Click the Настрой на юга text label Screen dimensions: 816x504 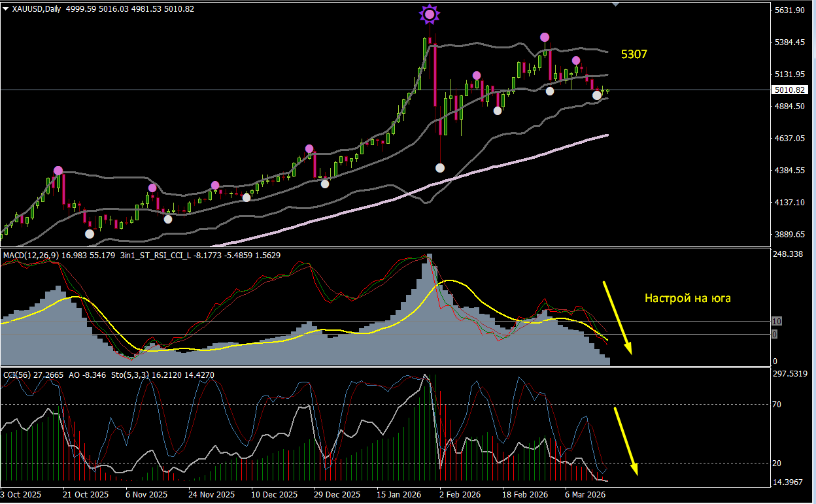688,298
